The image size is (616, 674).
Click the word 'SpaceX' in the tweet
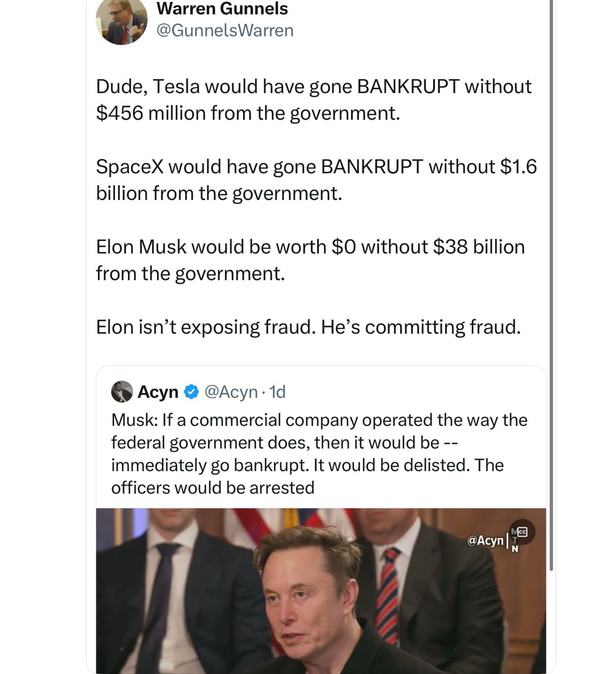click(129, 167)
